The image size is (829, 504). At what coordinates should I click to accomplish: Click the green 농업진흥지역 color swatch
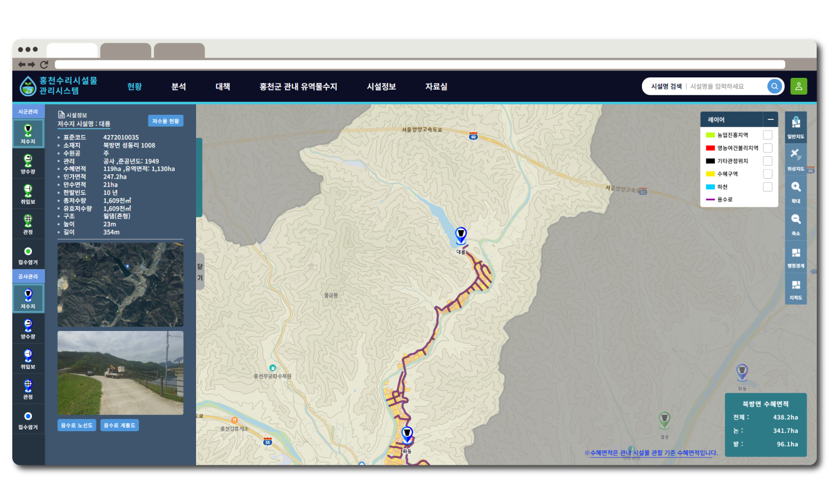(x=710, y=135)
